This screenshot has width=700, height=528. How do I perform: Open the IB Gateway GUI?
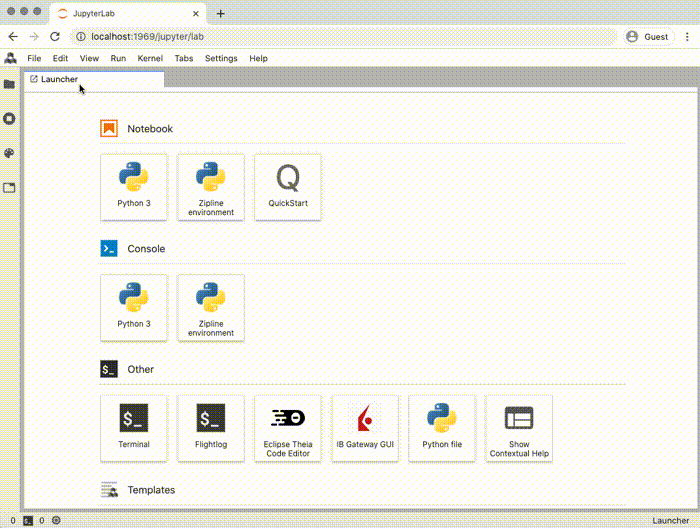[365, 428]
